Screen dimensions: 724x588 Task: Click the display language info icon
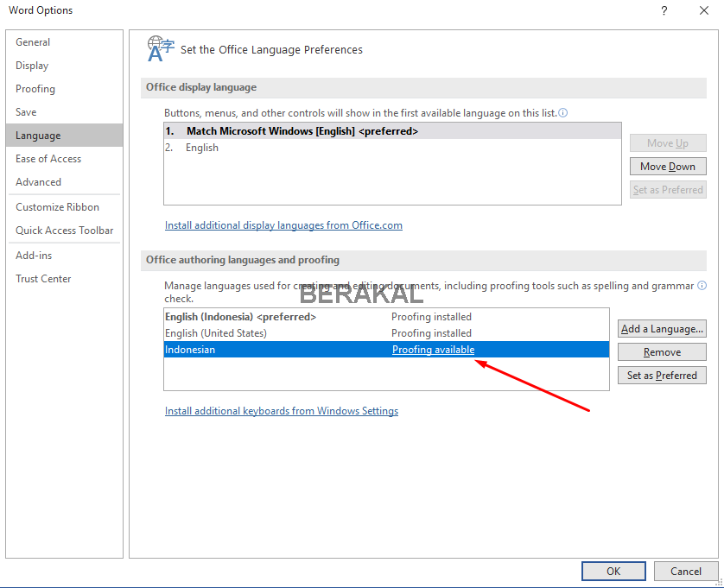coord(562,113)
